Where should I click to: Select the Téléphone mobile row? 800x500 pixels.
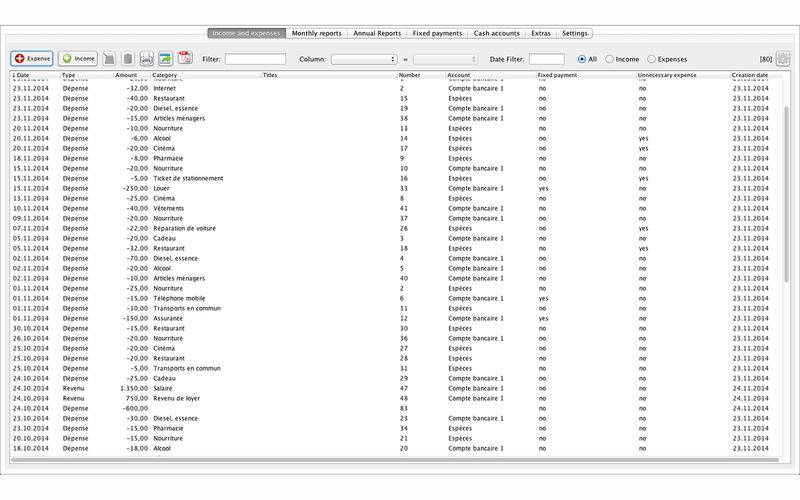pyautogui.click(x=396, y=298)
